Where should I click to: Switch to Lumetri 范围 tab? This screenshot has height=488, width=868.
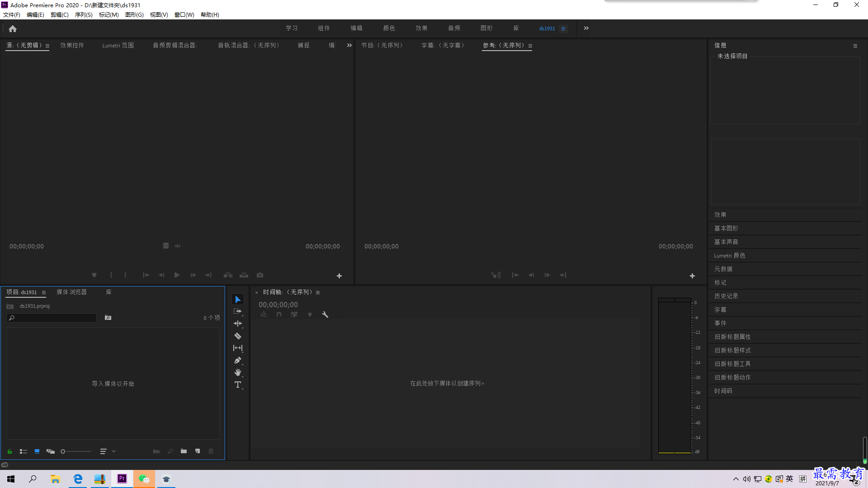pos(118,45)
